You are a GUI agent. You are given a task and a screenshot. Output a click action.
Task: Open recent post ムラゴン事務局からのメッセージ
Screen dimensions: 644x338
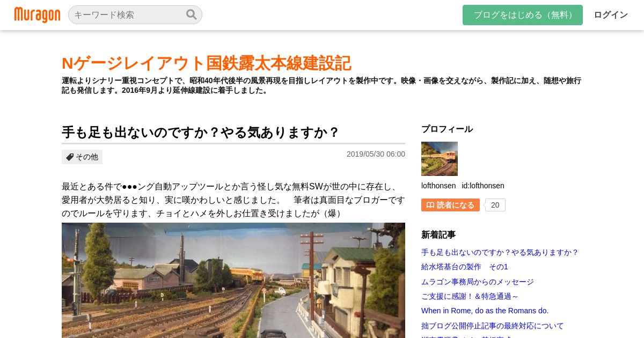(x=478, y=282)
